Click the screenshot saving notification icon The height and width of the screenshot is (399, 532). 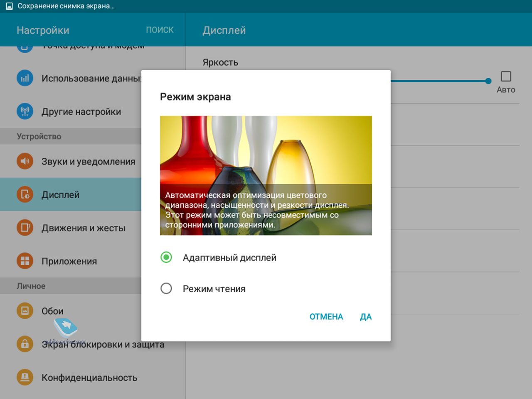[x=9, y=6]
